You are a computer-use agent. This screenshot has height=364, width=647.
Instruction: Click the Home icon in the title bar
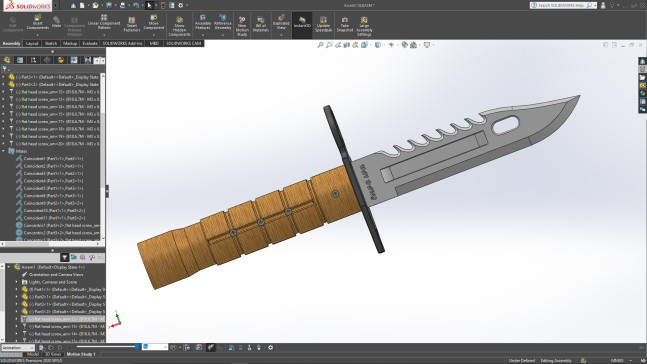73,5
